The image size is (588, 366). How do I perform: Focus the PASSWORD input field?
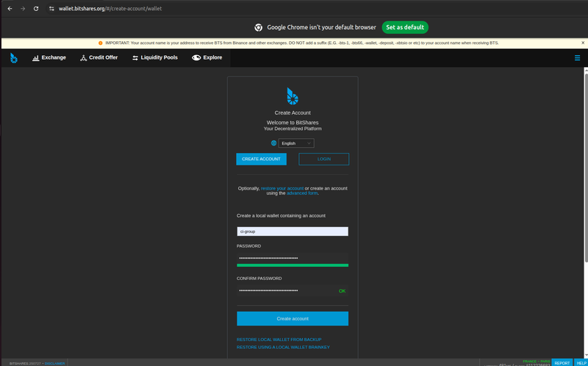pos(293,258)
